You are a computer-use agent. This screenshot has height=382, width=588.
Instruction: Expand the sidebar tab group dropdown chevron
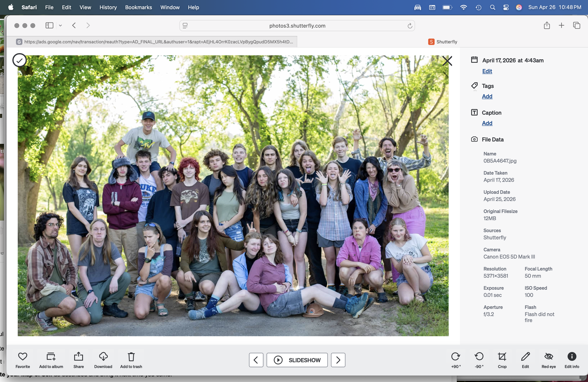coord(60,25)
